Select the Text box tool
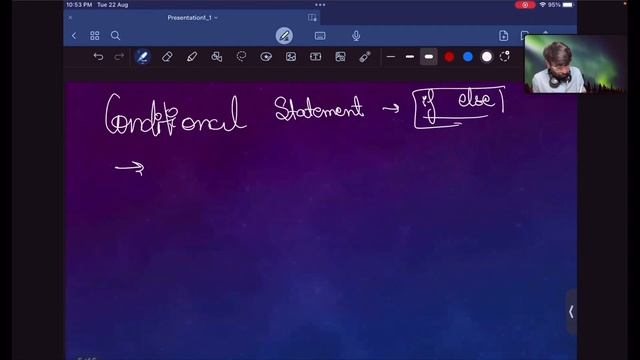Image resolution: width=640 pixels, height=360 pixels. 316,57
